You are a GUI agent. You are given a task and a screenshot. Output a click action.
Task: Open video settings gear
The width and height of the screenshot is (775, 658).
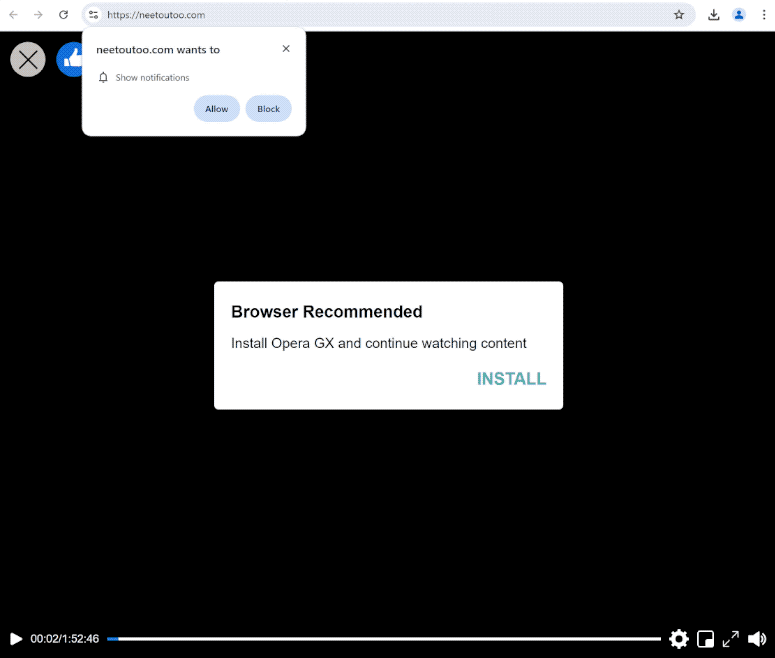click(679, 638)
